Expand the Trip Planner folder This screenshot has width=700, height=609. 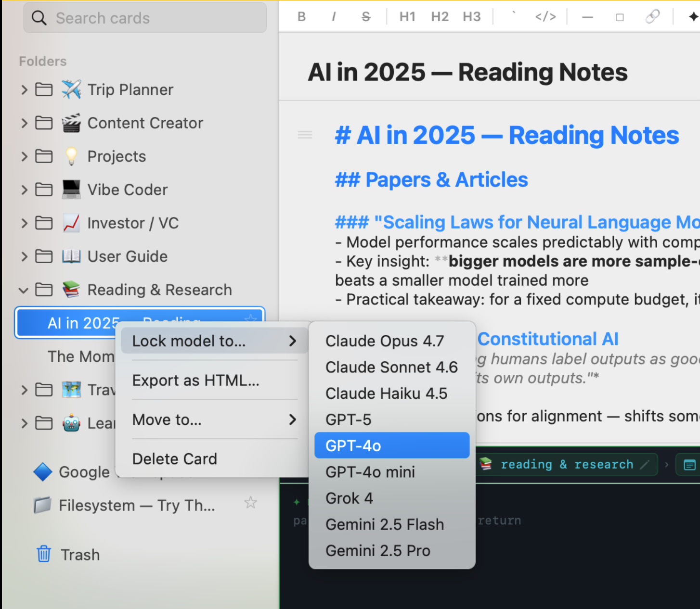click(x=24, y=89)
